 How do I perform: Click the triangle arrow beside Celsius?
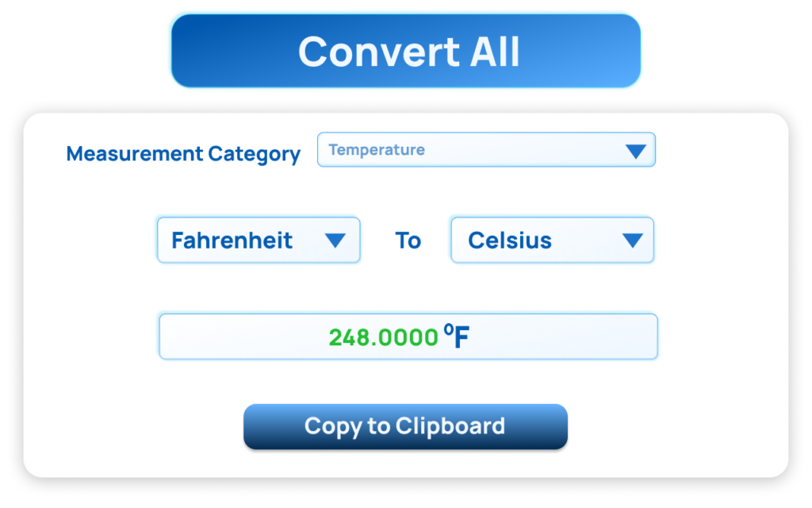632,241
